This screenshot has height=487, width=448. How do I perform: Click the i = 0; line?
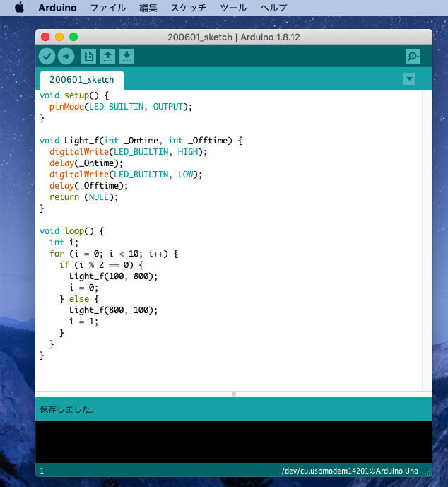[84, 288]
